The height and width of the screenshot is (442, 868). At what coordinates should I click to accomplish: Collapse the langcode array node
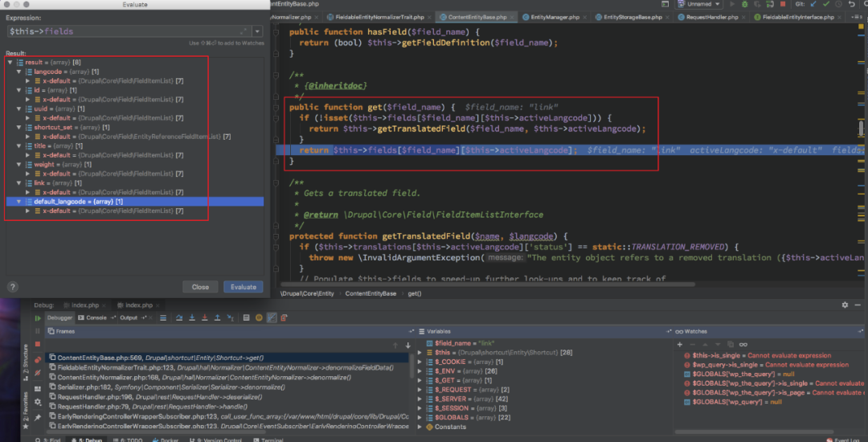pyautogui.click(x=18, y=72)
